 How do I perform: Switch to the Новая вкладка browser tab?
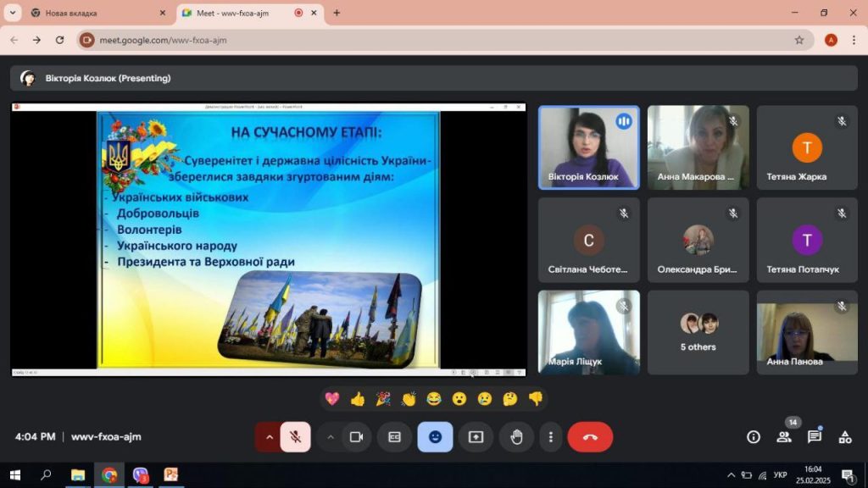pos(93,13)
